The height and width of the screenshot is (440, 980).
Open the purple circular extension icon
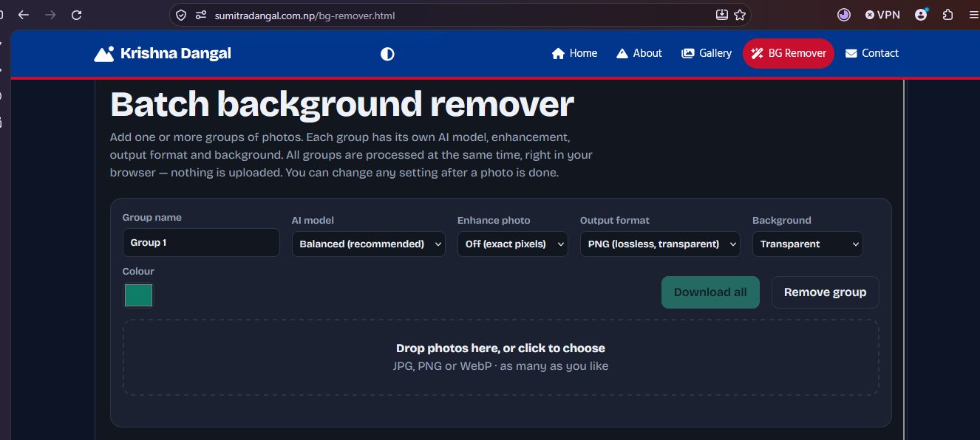844,15
